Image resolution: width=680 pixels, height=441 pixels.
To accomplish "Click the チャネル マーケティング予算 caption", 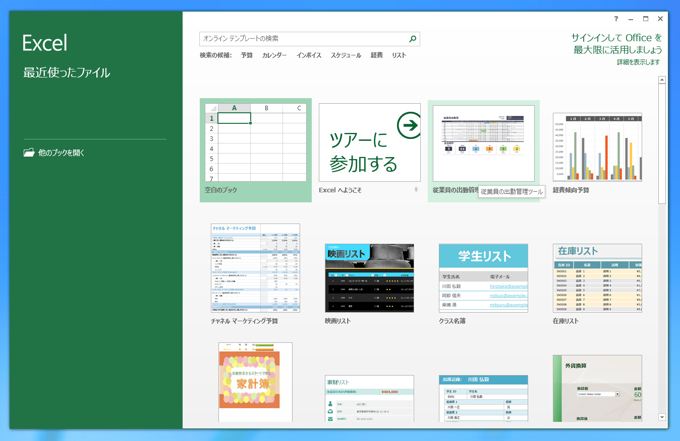I will click(244, 321).
